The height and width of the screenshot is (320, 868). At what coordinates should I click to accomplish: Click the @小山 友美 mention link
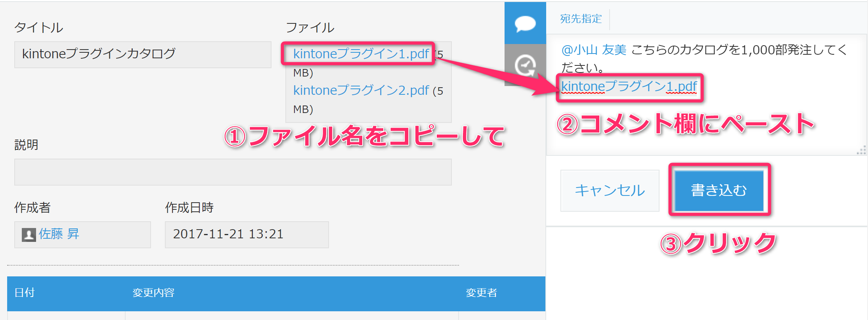coord(594,50)
